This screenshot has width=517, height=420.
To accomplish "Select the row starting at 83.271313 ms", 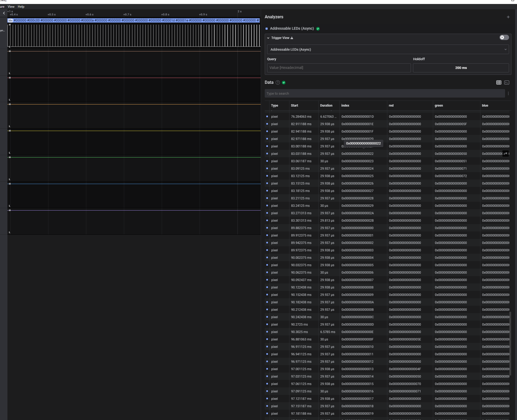I will point(387,213).
